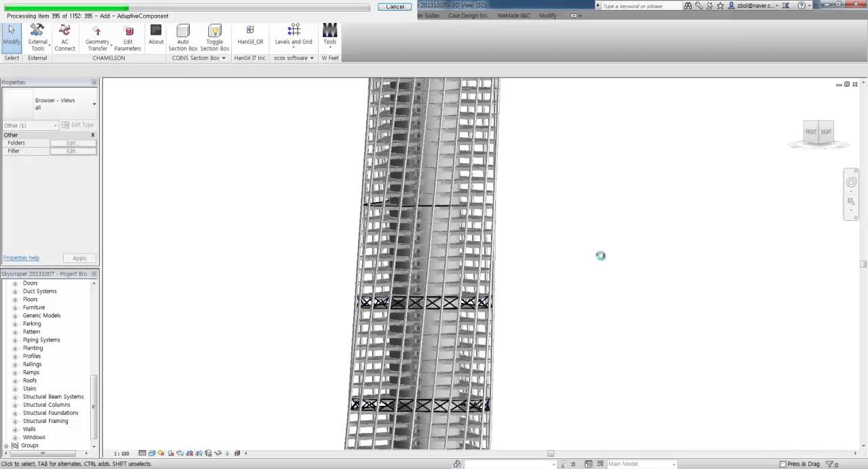Open the Other (1) filter dropdown
Viewport: 868px width, 469px height.
(x=31, y=125)
